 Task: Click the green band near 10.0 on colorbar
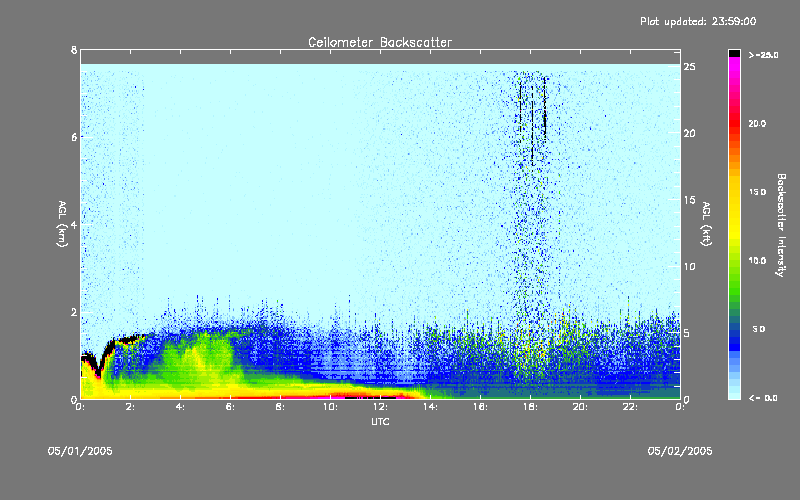pyautogui.click(x=734, y=261)
